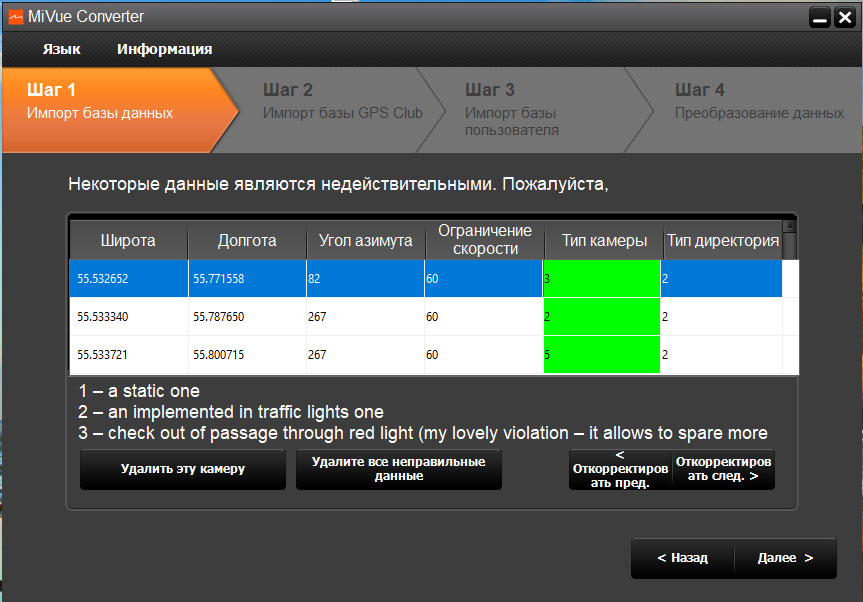Click the green camera type cell with value 3
The width and height of the screenshot is (863, 602).
click(601, 278)
